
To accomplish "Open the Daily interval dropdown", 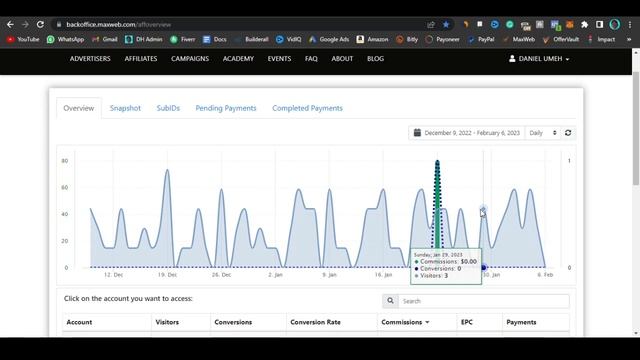I will coord(542,133).
